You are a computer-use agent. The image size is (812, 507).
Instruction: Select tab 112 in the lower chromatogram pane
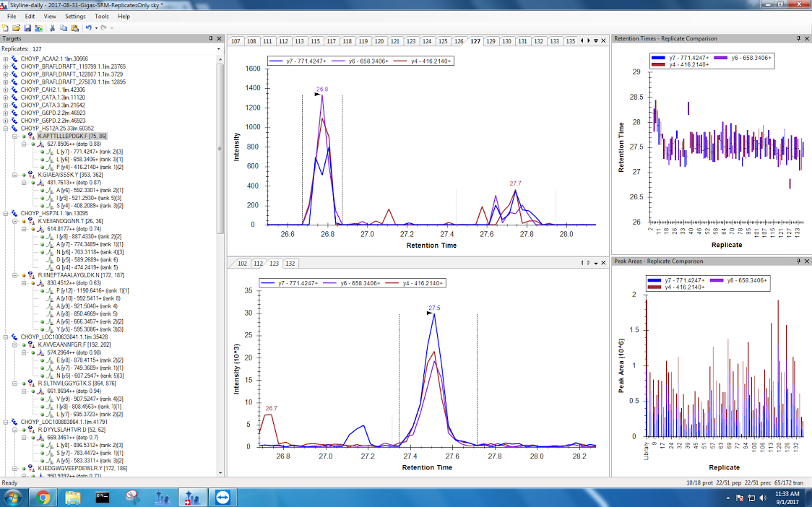[258, 264]
